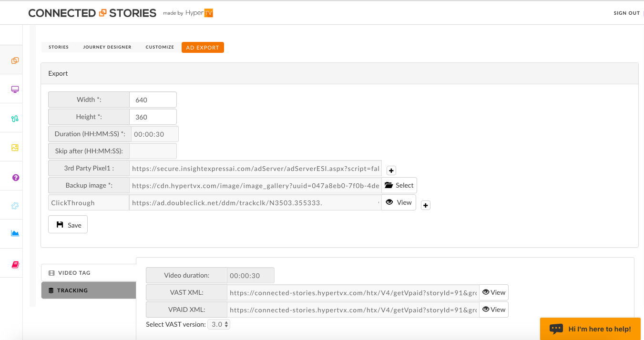
Task: Open the purple help question-mark icon
Action: [x=15, y=177]
